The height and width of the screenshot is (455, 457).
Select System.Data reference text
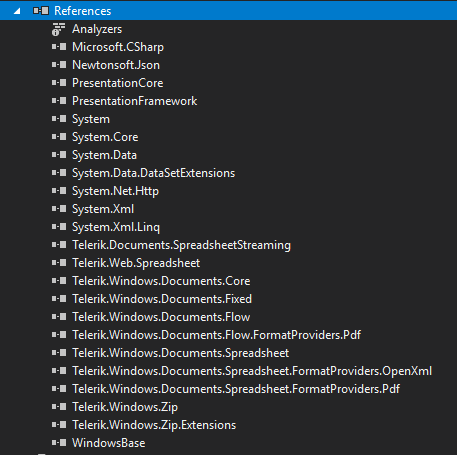coord(104,155)
